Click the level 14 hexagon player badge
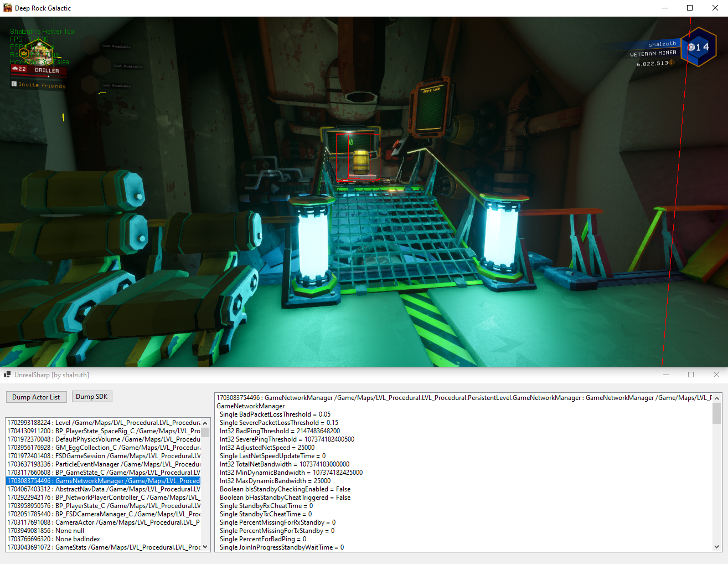This screenshot has height=564, width=728. click(x=698, y=47)
